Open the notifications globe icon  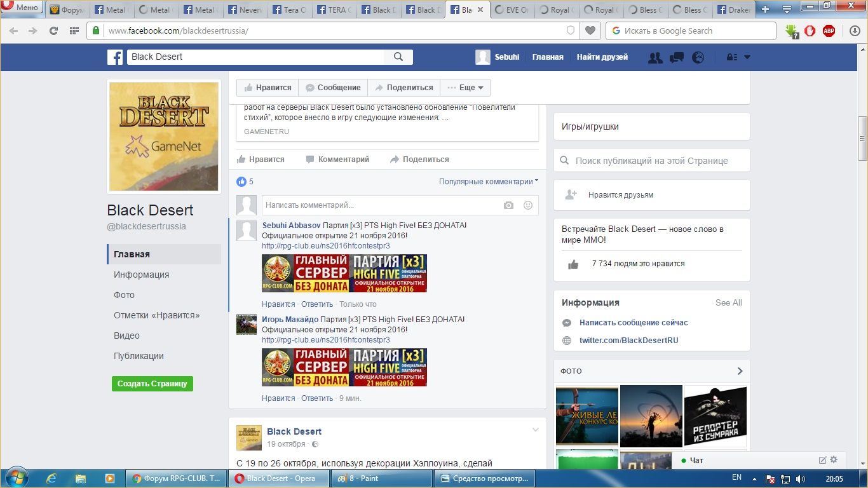pyautogui.click(x=698, y=57)
